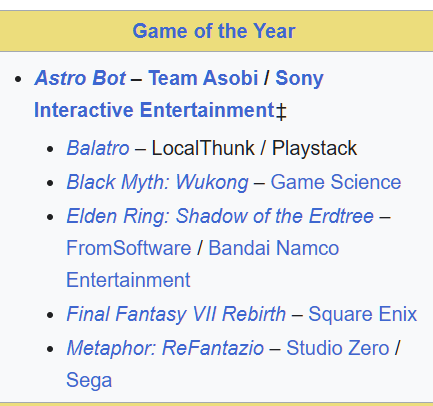Follow the Game Science developer link
The image size is (433, 406).
[x=336, y=182]
